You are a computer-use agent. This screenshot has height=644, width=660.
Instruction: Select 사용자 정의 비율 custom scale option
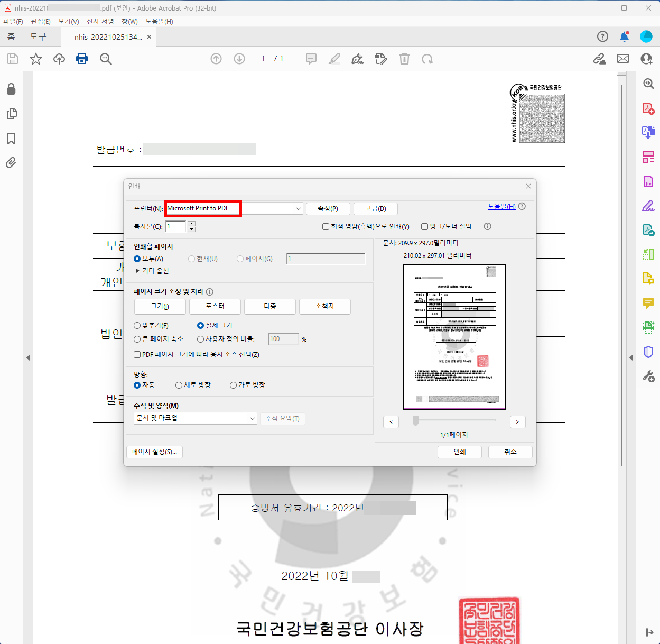coord(201,339)
